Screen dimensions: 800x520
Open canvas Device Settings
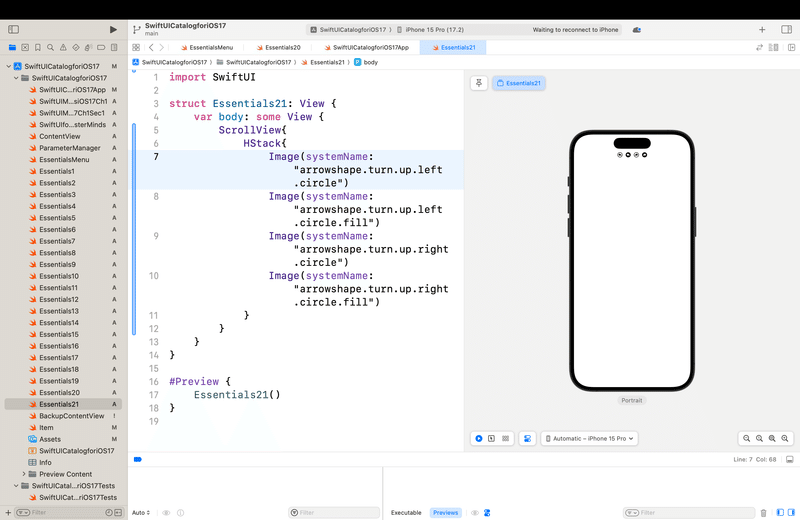click(528, 438)
